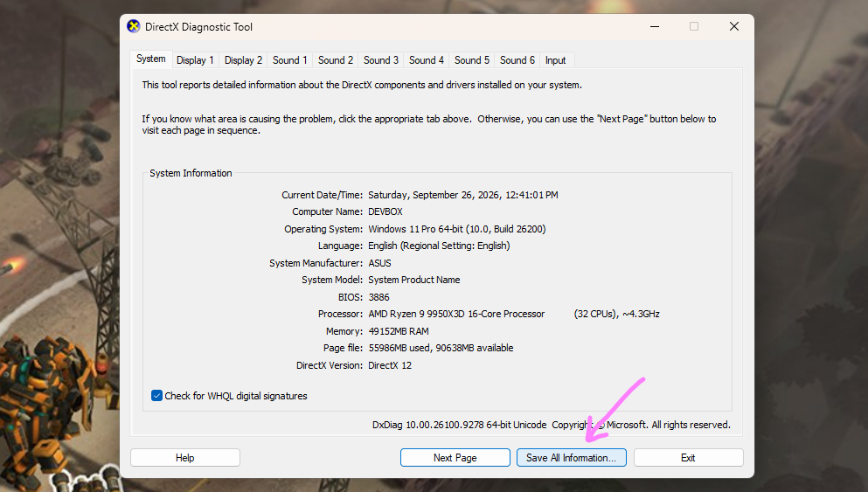Click the computer name value DEVBOX

pos(385,212)
